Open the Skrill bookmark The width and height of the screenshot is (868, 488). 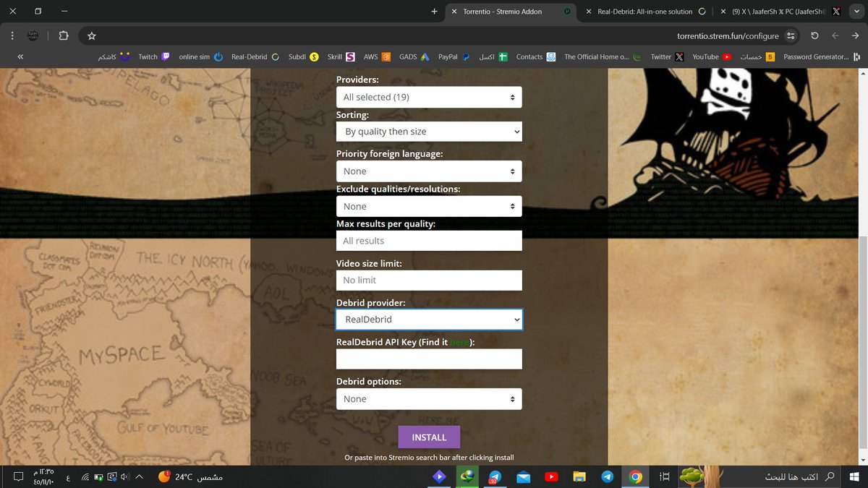[341, 56]
